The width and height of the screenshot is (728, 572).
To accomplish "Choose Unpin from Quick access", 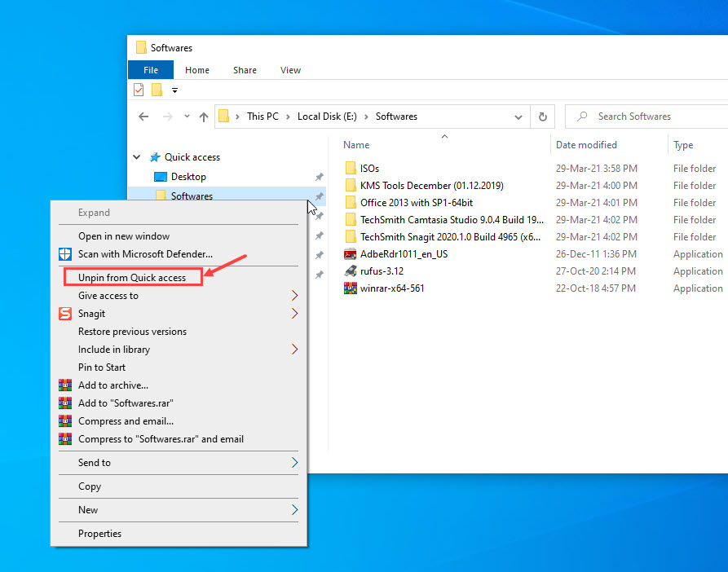I will pos(132,278).
